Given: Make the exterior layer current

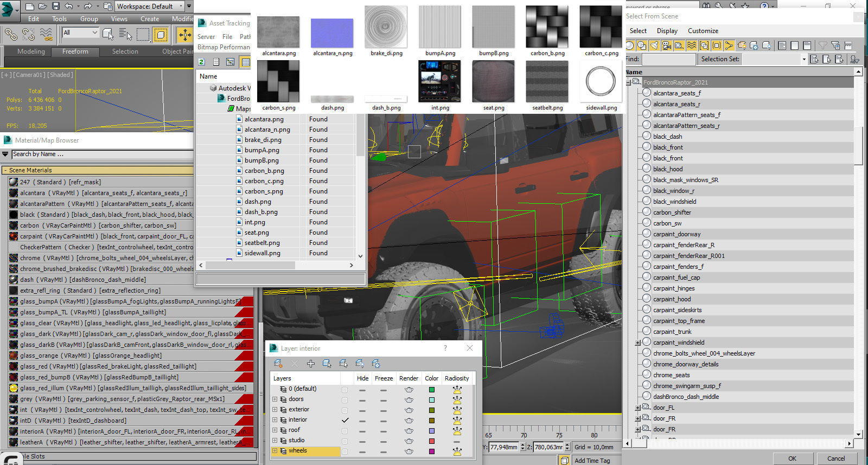Looking at the screenshot, I should 345,410.
